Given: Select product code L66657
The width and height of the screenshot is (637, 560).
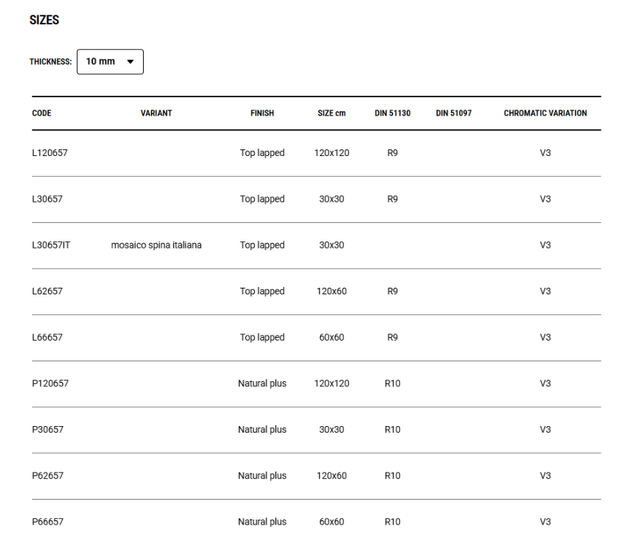Looking at the screenshot, I should [x=47, y=337].
